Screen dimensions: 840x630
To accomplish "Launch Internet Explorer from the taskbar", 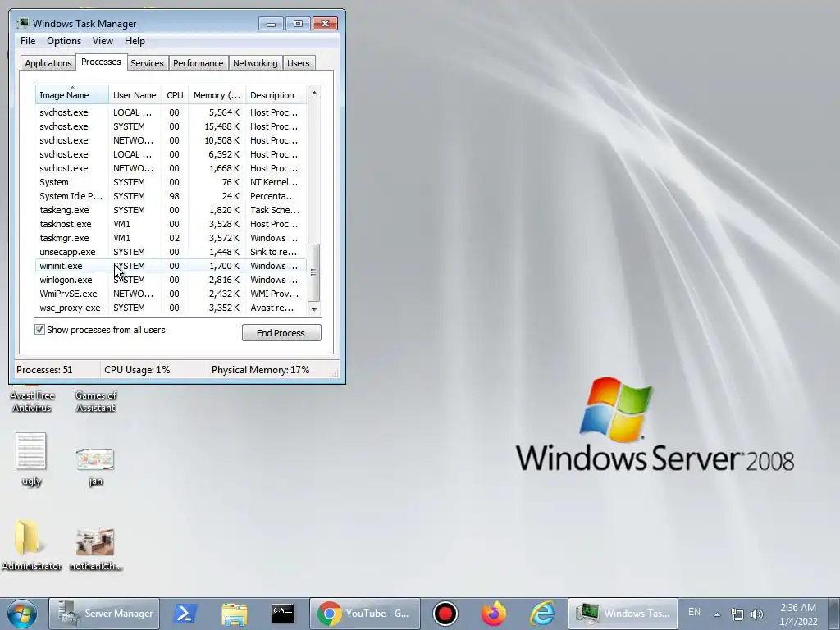I will (x=542, y=614).
